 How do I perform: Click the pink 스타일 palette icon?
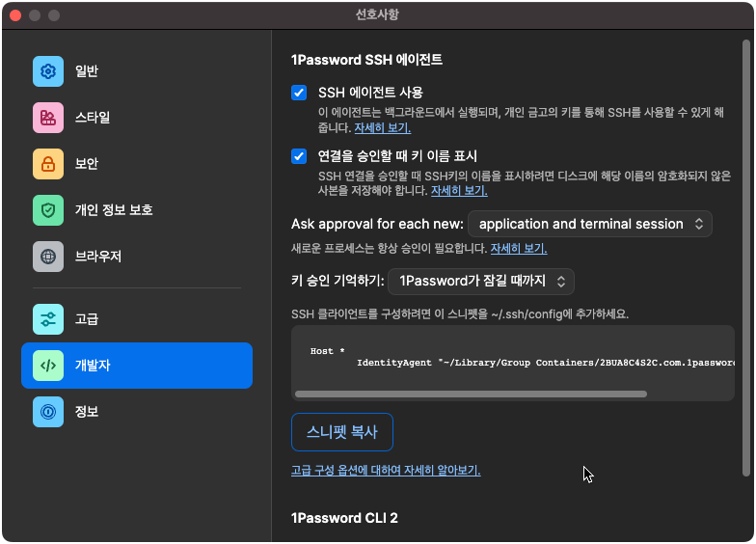coord(48,118)
